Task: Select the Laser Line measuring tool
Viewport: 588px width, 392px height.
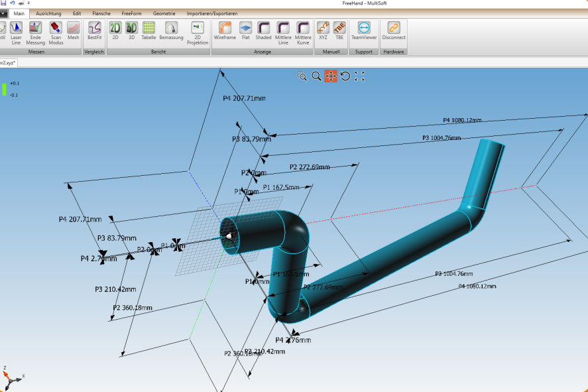Action: click(16, 31)
